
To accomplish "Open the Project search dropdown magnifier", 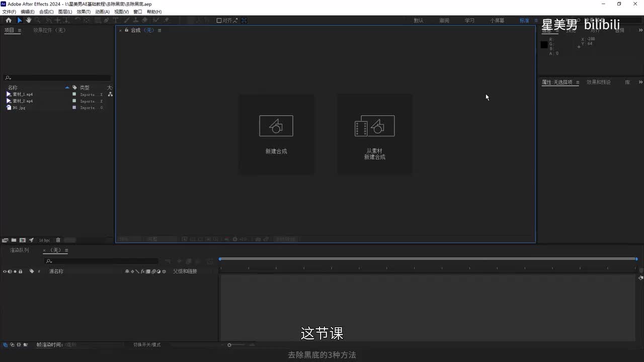I will 7,78.
